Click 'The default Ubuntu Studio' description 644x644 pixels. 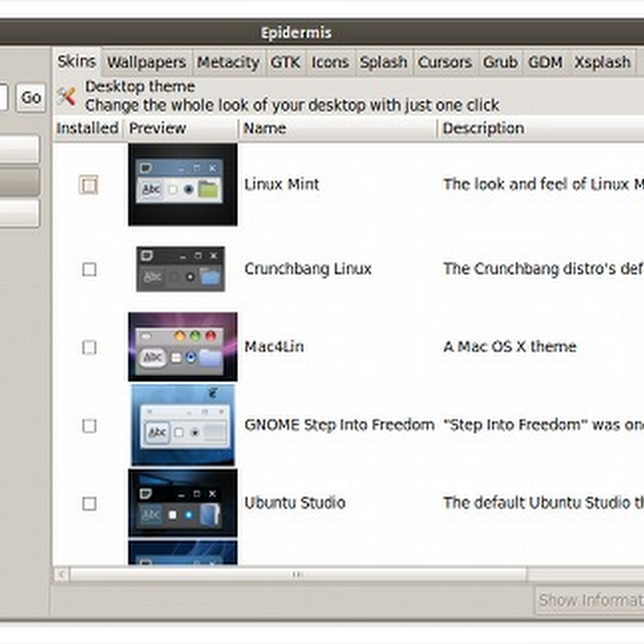(x=544, y=503)
